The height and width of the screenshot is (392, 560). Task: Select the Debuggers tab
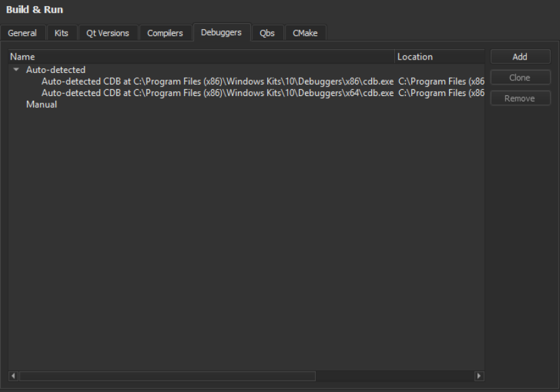[x=221, y=32]
